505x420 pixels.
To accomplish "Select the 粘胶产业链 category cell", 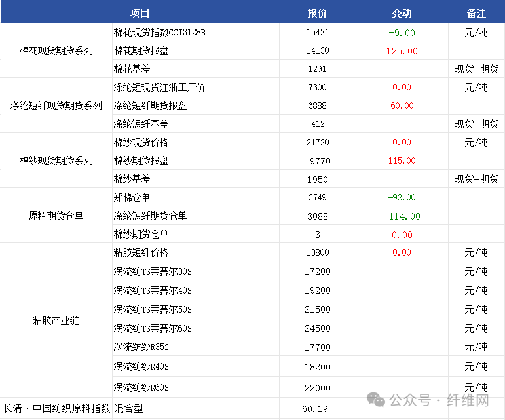I will click(56, 320).
